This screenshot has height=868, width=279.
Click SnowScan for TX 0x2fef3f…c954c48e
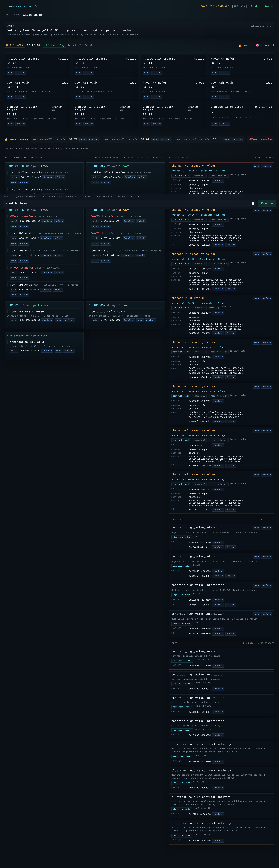coord(218,289)
